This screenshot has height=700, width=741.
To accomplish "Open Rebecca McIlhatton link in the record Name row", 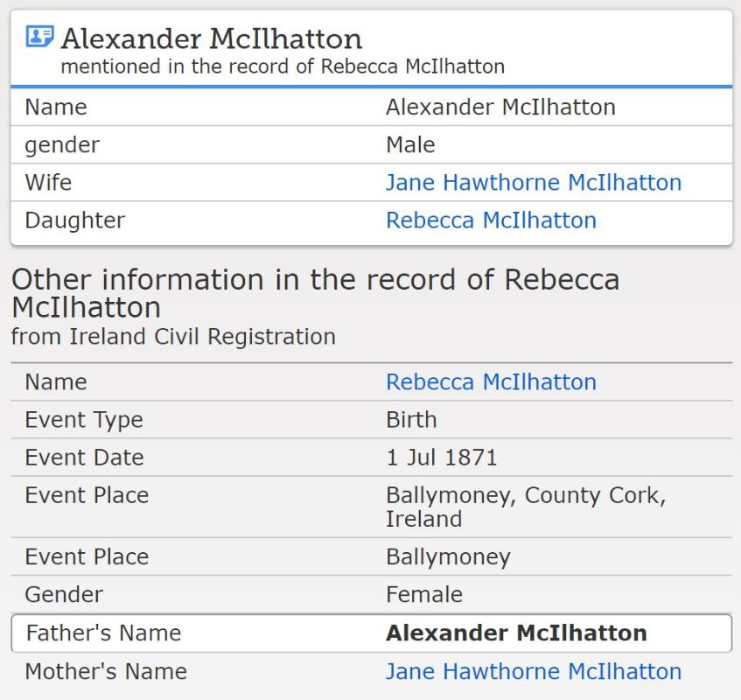I will tap(491, 382).
